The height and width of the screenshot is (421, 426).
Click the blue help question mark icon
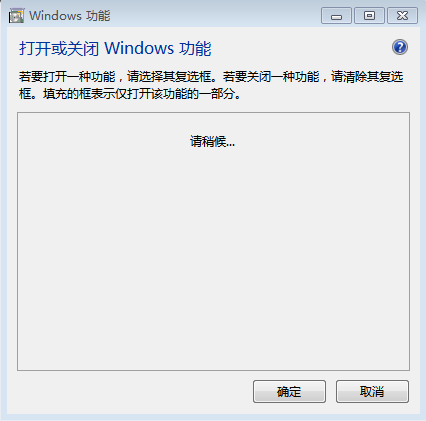(400, 47)
